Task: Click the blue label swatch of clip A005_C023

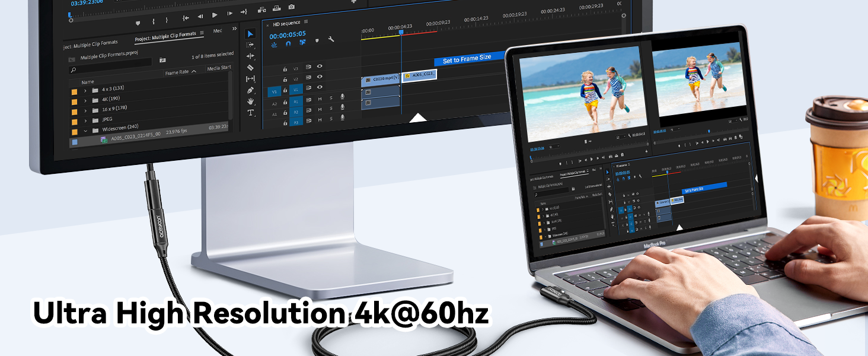Action: 75,142
